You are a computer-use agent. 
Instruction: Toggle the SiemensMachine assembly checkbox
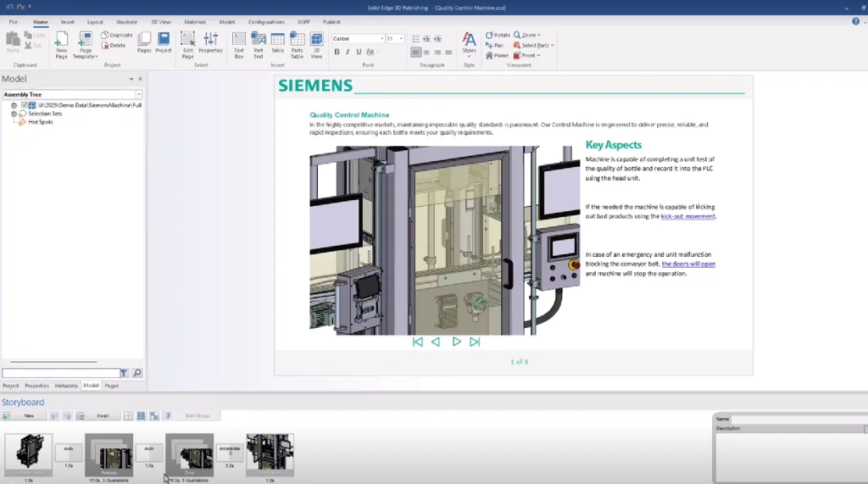tap(25, 105)
